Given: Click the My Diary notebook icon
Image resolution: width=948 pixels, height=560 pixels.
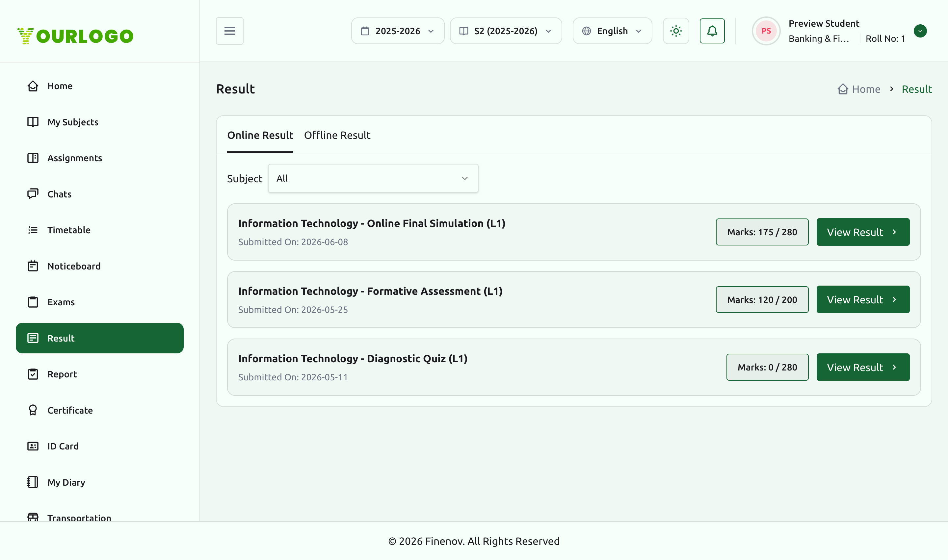Looking at the screenshot, I should 33,482.
